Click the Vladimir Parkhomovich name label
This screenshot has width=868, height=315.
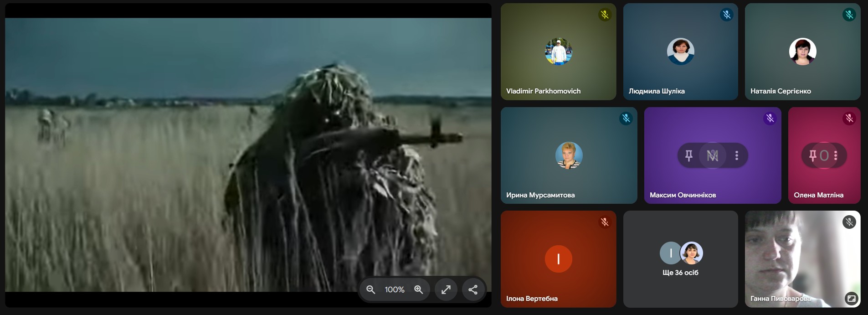pyautogui.click(x=543, y=91)
